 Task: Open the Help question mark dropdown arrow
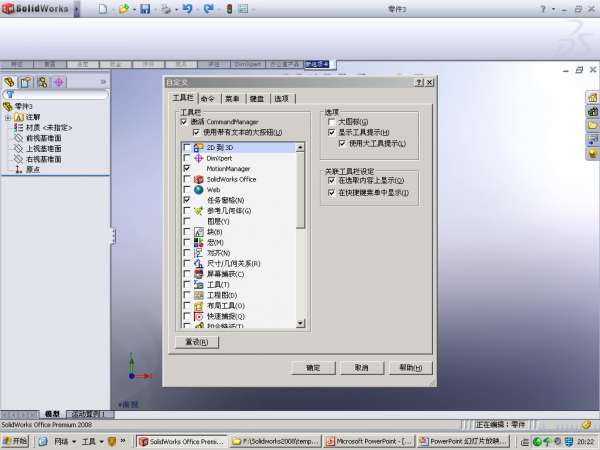tap(554, 9)
